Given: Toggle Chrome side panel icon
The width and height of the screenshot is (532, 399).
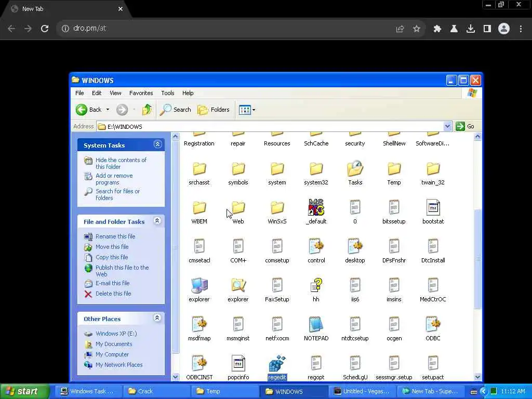Looking at the screenshot, I should 487,29.
